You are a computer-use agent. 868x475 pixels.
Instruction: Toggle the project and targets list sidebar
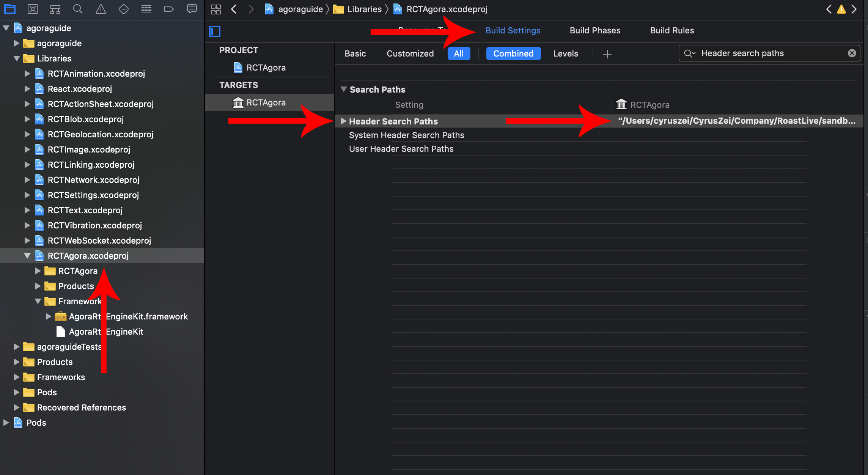tap(215, 31)
